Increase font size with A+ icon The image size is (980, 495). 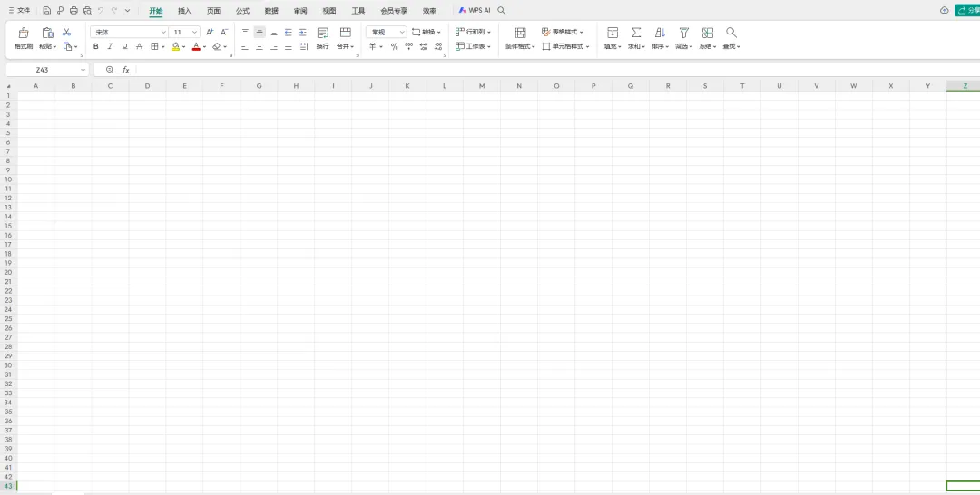coord(210,32)
